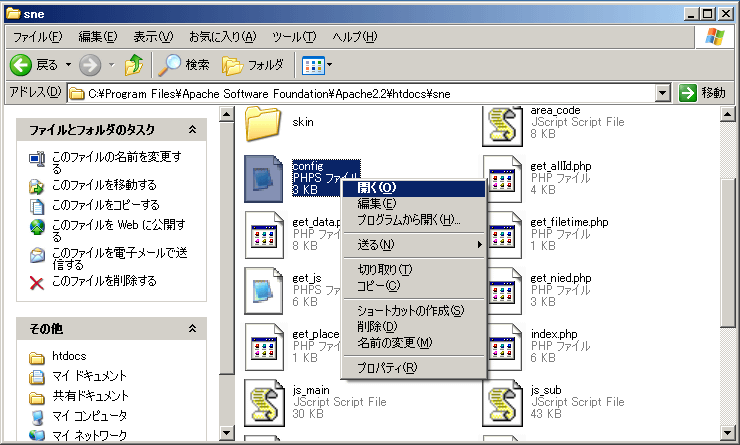This screenshot has width=740, height=445.
Task: Click the Windows flag logo icon
Action: (715, 37)
